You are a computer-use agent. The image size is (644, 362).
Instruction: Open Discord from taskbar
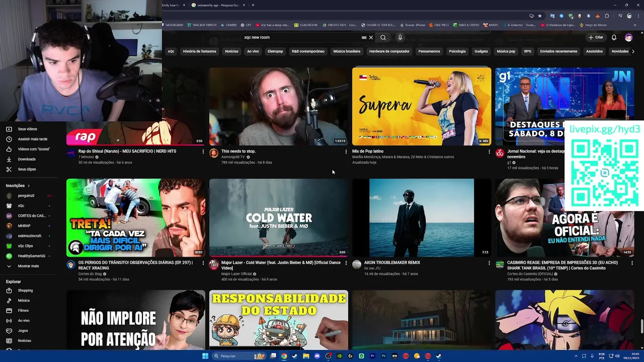(x=317, y=356)
